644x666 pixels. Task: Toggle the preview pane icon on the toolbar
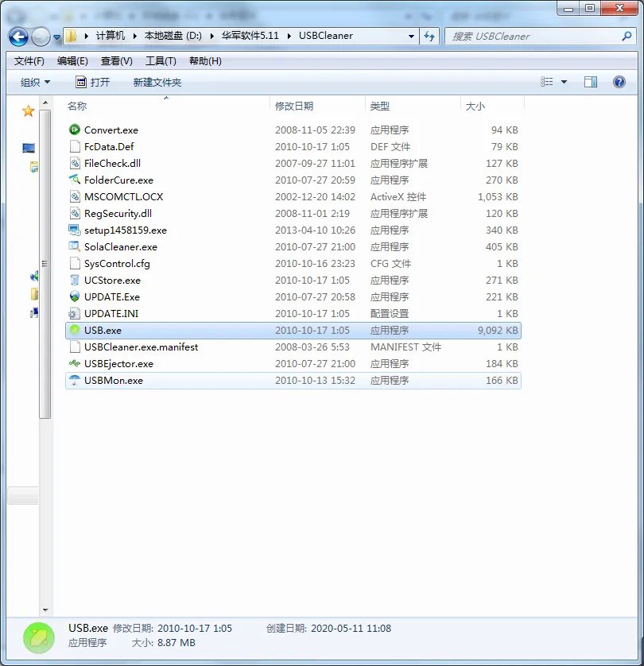(589, 81)
